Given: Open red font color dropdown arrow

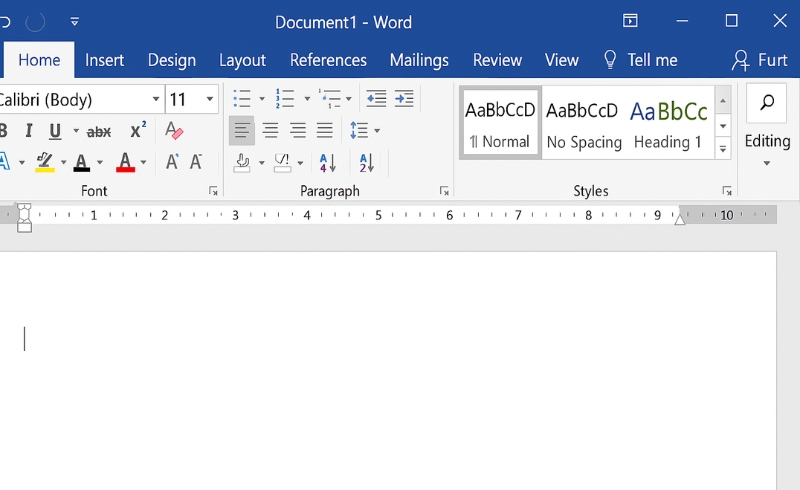Looking at the screenshot, I should pyautogui.click(x=143, y=163).
